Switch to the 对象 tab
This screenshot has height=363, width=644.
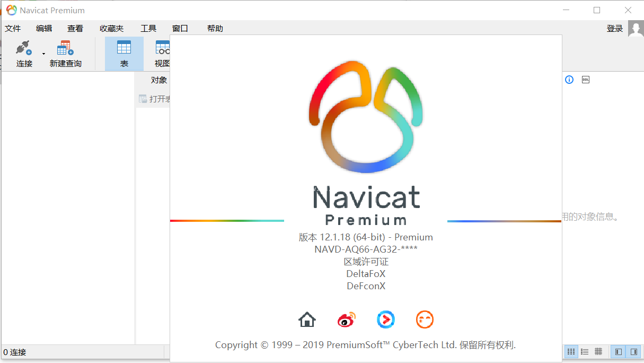(159, 80)
